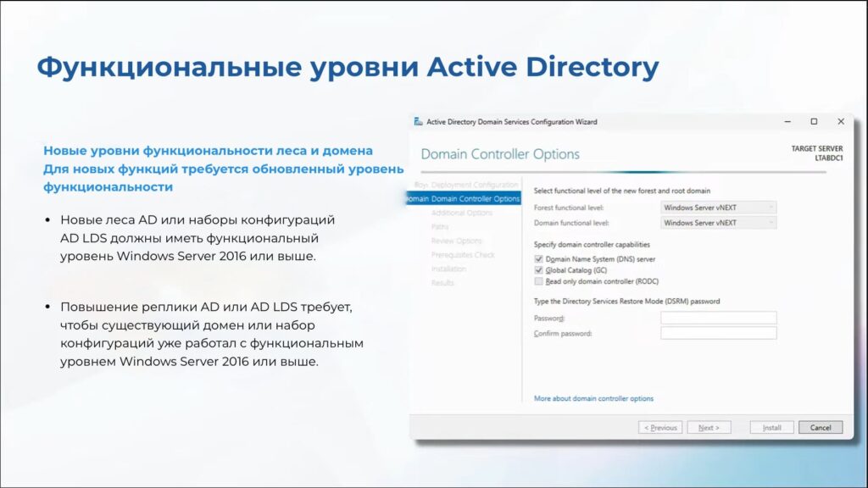This screenshot has height=488, width=868.
Task: Go to the Paths step
Action: pyautogui.click(x=440, y=227)
